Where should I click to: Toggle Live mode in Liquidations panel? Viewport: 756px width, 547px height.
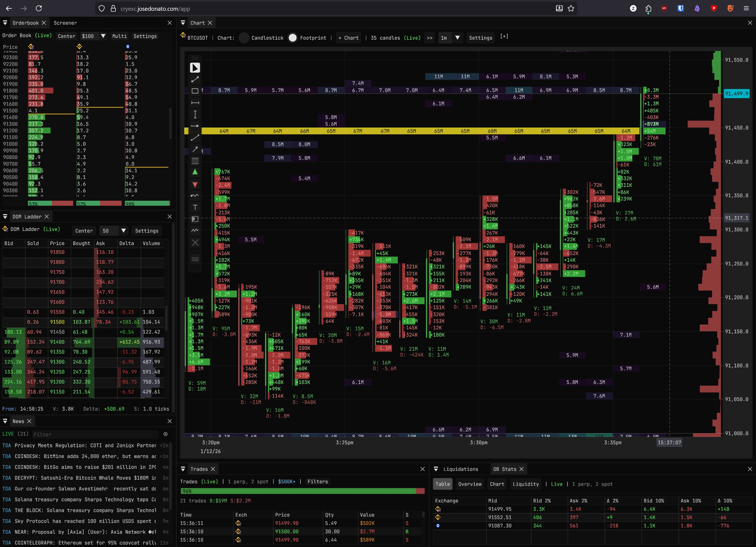[557, 484]
